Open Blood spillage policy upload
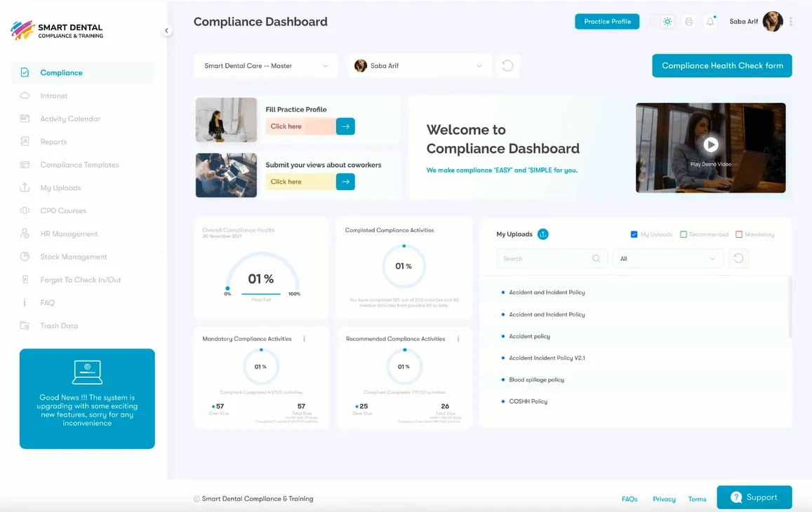The height and width of the screenshot is (512, 812). click(x=536, y=379)
